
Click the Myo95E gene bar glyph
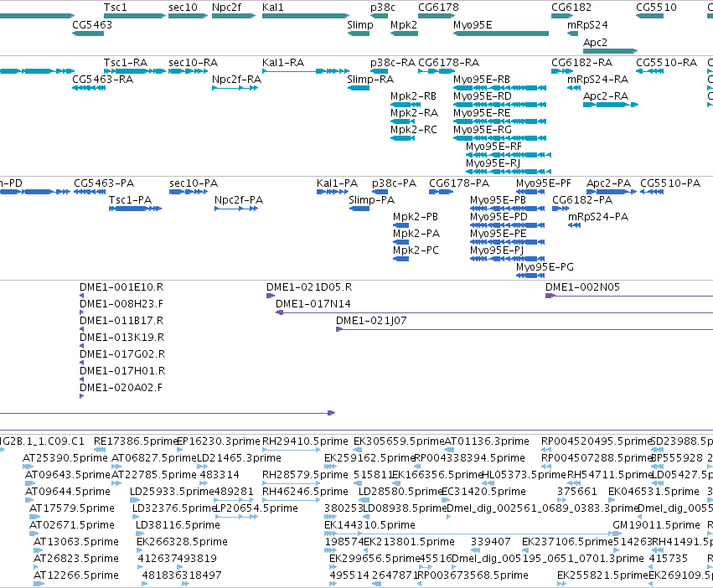pos(501,34)
